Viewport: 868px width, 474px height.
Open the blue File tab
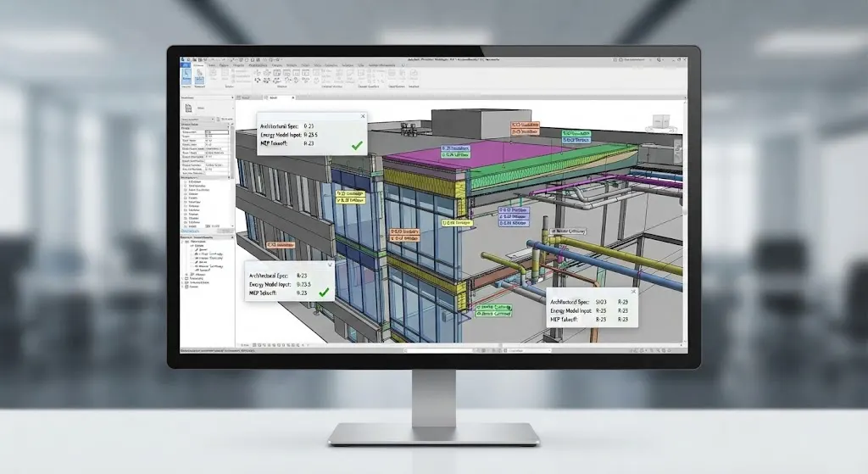click(x=186, y=64)
